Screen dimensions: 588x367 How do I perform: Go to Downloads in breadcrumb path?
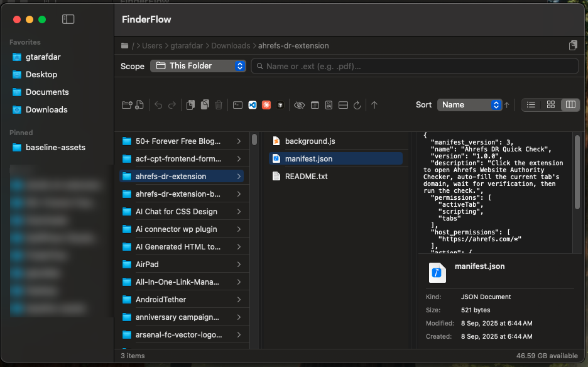pyautogui.click(x=231, y=46)
